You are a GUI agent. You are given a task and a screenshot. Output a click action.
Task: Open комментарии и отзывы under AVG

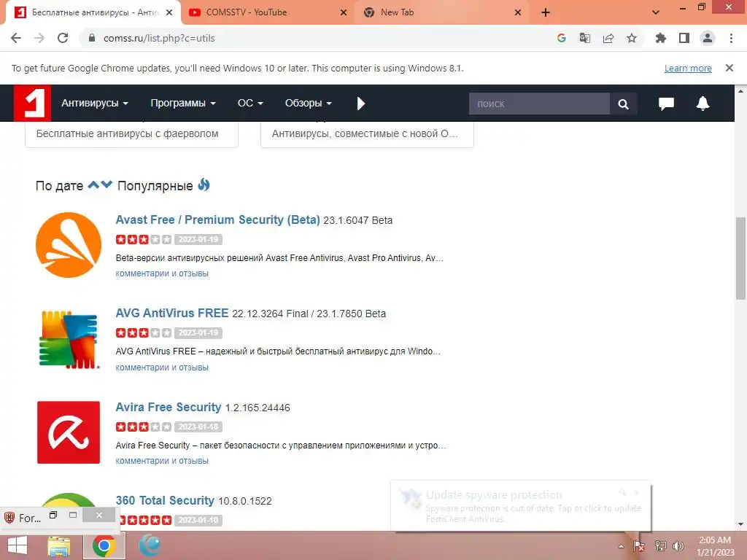coord(162,367)
